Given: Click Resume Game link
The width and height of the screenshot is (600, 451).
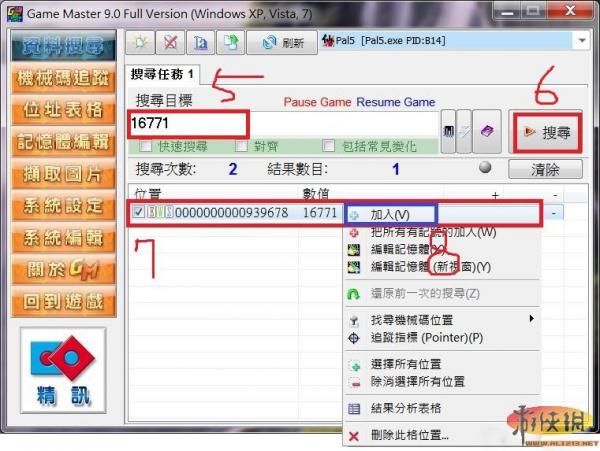Looking at the screenshot, I should coord(396,102).
